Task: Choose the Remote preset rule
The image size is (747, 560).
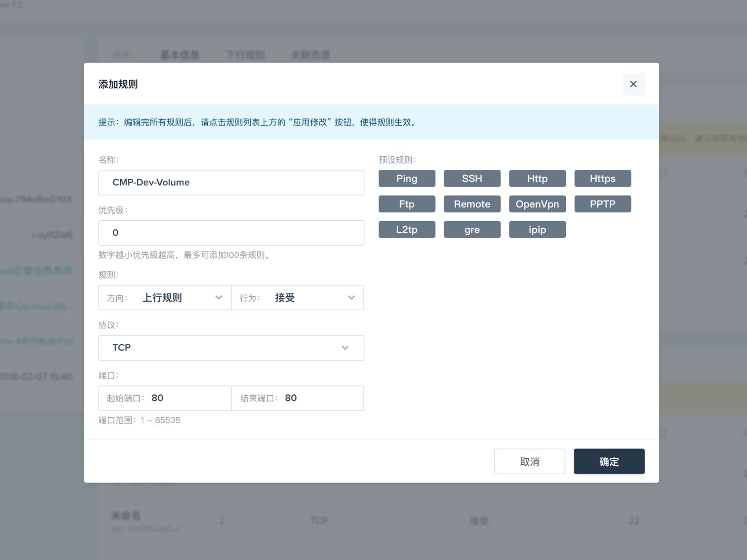Action: tap(472, 204)
